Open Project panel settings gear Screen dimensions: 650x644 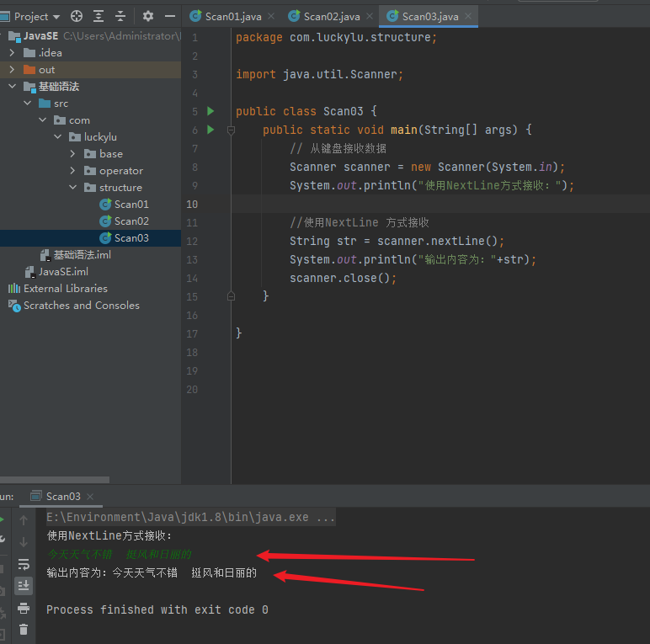(x=148, y=16)
